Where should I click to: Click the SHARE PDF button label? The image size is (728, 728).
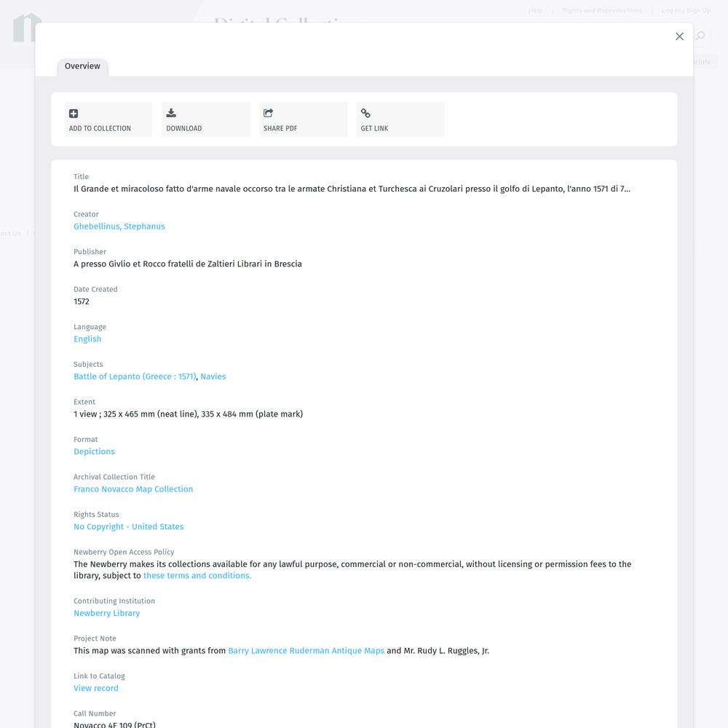pyautogui.click(x=280, y=129)
